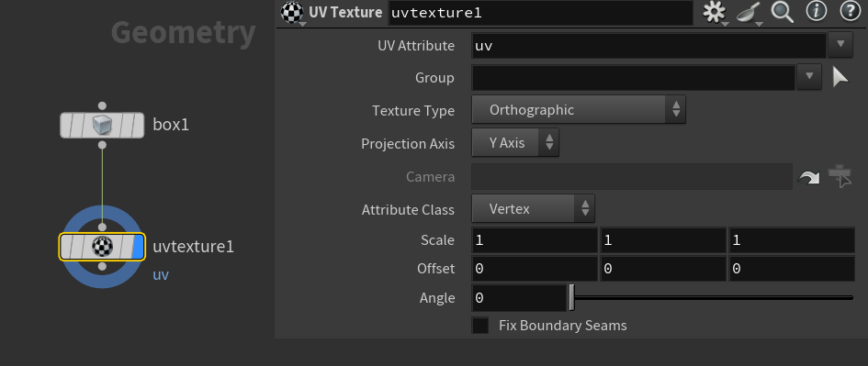Expand the Group field dropdown arrow
Image resolution: width=868 pixels, height=366 pixels.
(809, 77)
